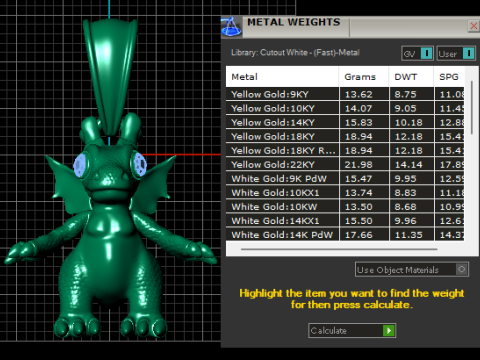Click the 15.47 grams cell
This screenshot has width=480, height=360.
click(364, 179)
